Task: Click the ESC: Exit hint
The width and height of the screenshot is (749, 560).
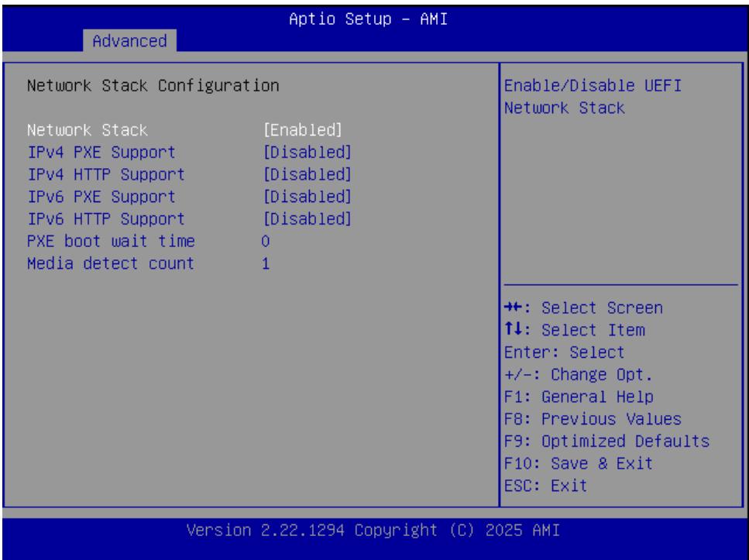Action: point(545,486)
